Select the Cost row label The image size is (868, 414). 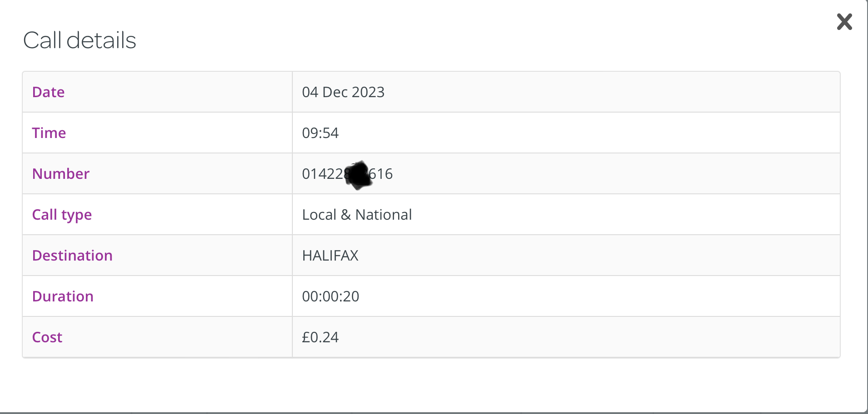47,337
